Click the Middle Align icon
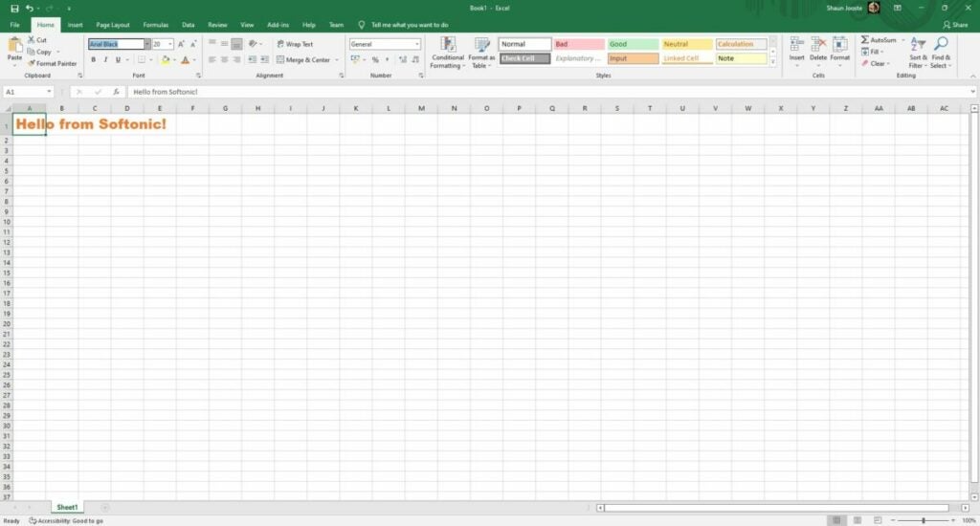This screenshot has height=526, width=980. tap(224, 43)
